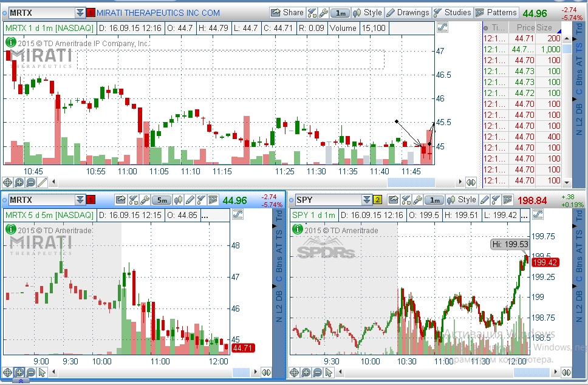The height and width of the screenshot is (385, 588).
Task: Toggle log scale icon on SPY chart
Action: (x=538, y=214)
